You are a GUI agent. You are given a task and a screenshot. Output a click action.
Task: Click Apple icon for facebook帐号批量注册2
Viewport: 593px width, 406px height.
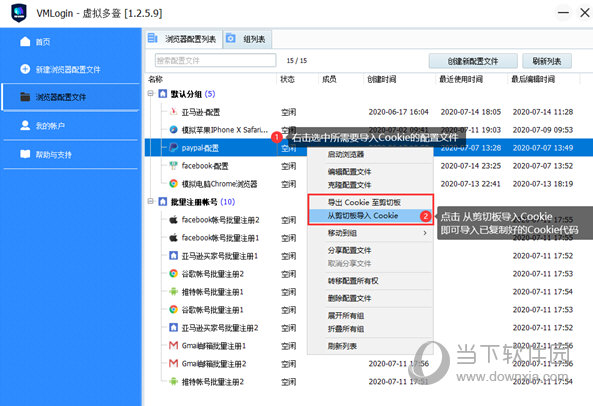coord(173,220)
